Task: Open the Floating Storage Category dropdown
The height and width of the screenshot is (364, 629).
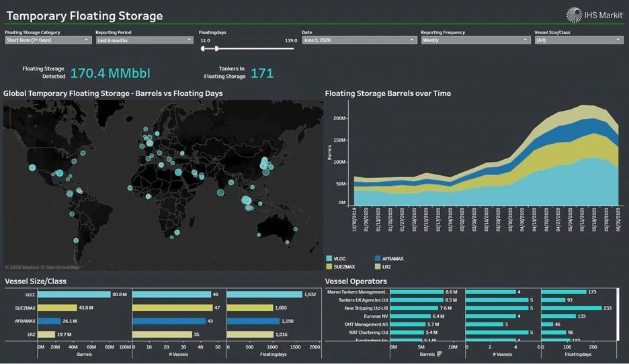Action: [x=48, y=40]
